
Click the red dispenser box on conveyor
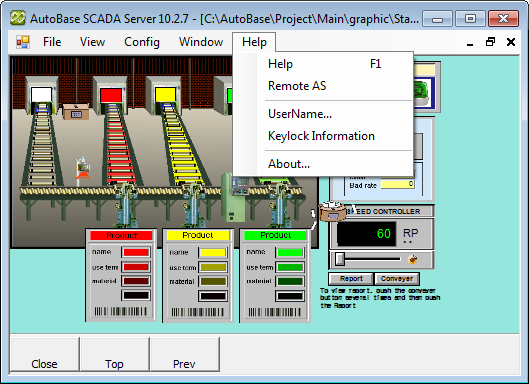(111, 95)
